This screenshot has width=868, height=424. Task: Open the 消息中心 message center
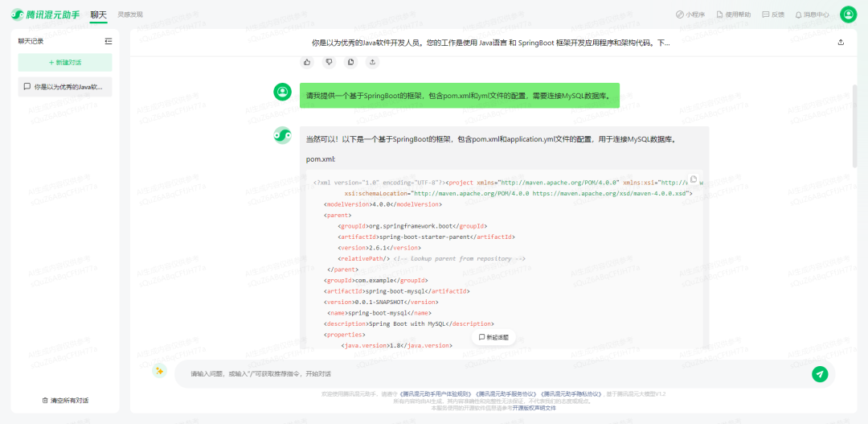pos(812,14)
